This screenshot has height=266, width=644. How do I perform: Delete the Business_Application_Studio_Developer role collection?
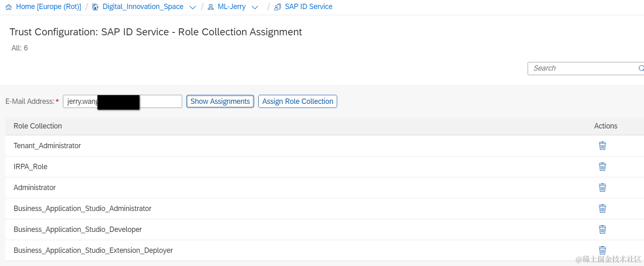[x=602, y=229]
